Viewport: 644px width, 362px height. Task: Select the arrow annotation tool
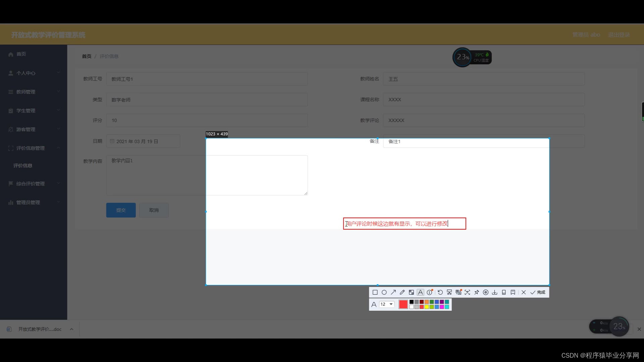pos(393,292)
